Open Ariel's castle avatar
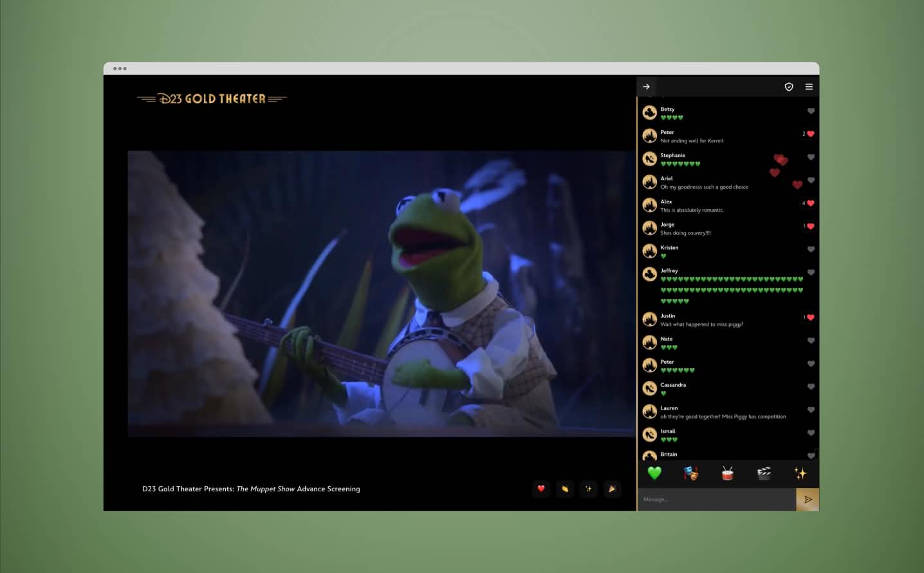 pos(650,182)
